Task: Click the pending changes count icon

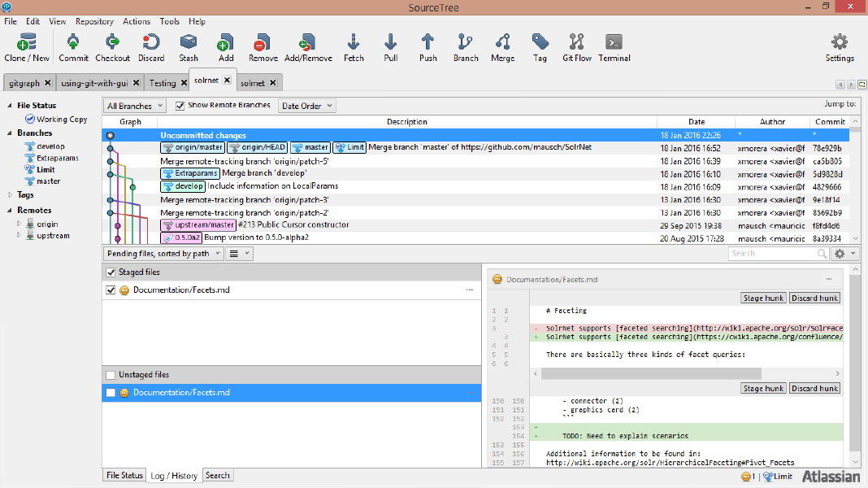Action: (x=748, y=477)
